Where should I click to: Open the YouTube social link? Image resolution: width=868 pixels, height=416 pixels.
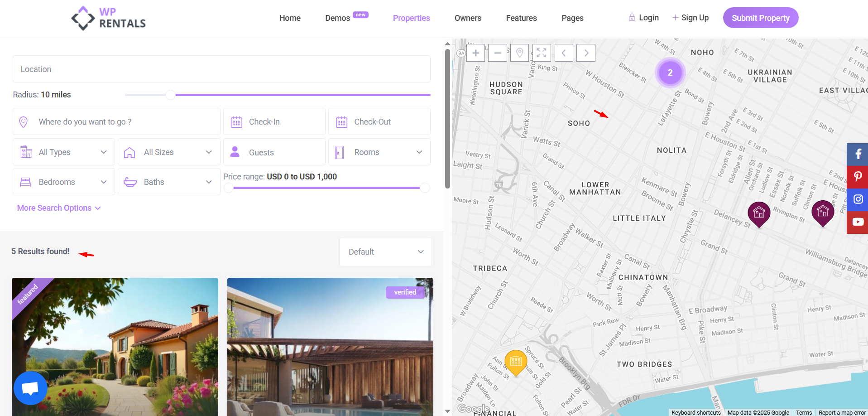tap(858, 222)
